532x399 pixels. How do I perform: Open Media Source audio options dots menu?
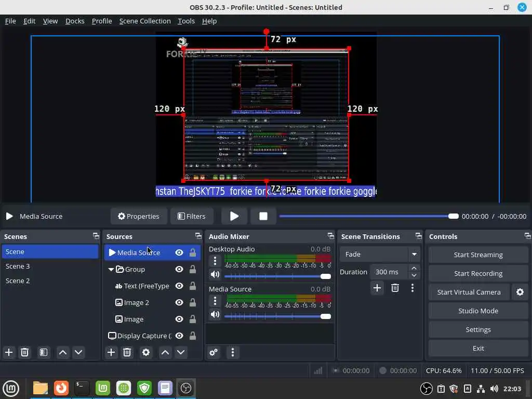[215, 301]
